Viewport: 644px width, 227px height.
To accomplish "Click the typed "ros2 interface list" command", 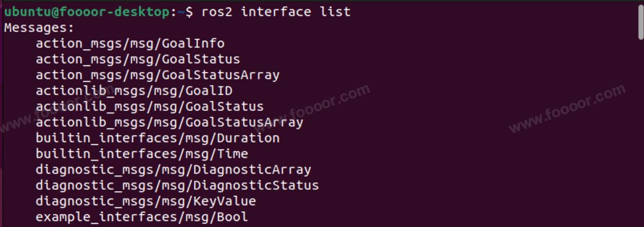I will pos(276,12).
